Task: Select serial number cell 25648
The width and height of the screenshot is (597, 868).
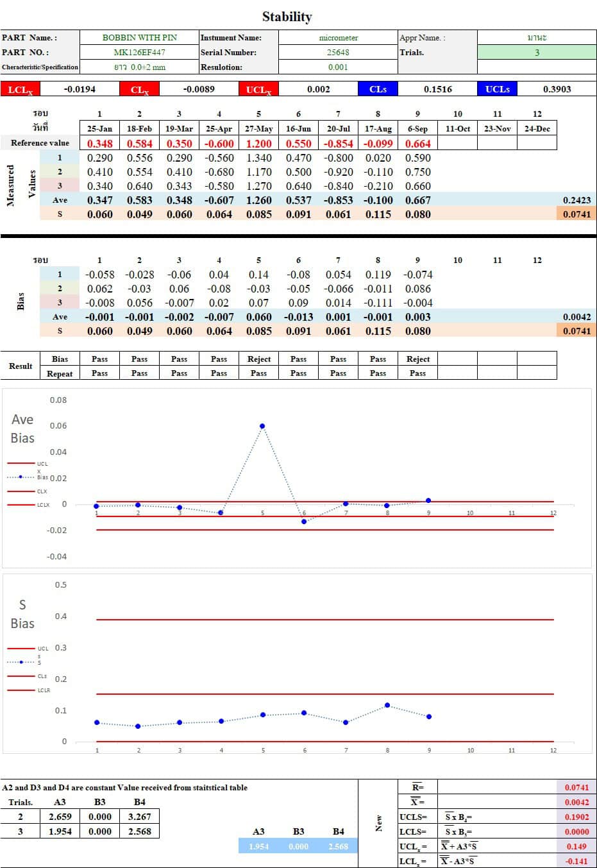Action: 338,53
